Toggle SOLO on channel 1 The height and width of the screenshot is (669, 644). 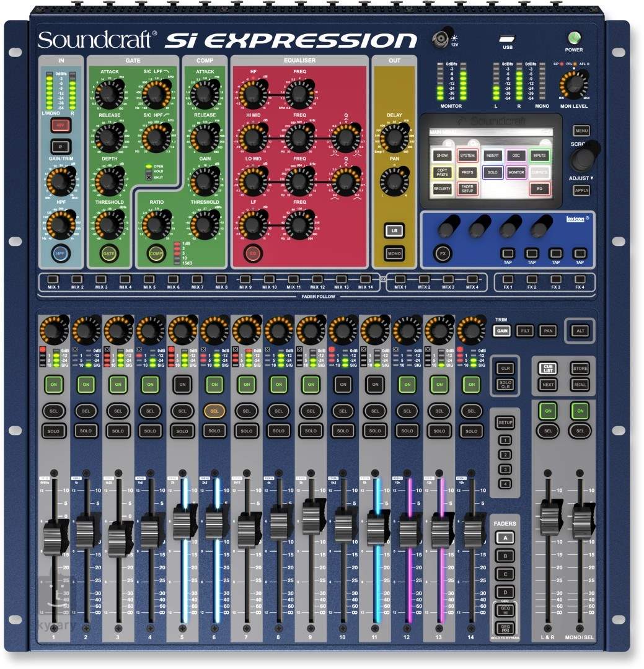tap(53, 431)
